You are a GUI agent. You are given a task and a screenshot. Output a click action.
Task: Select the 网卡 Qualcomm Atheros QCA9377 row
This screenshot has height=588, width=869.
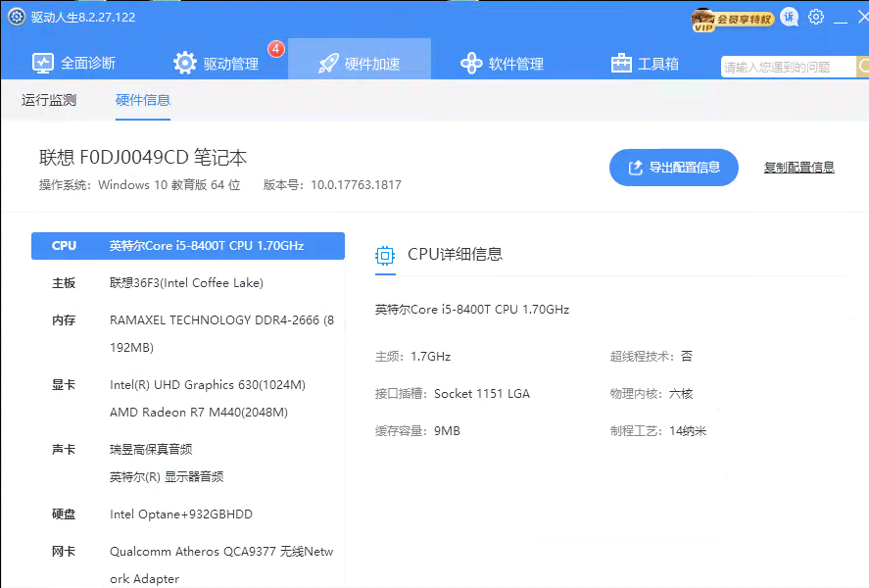click(188, 564)
